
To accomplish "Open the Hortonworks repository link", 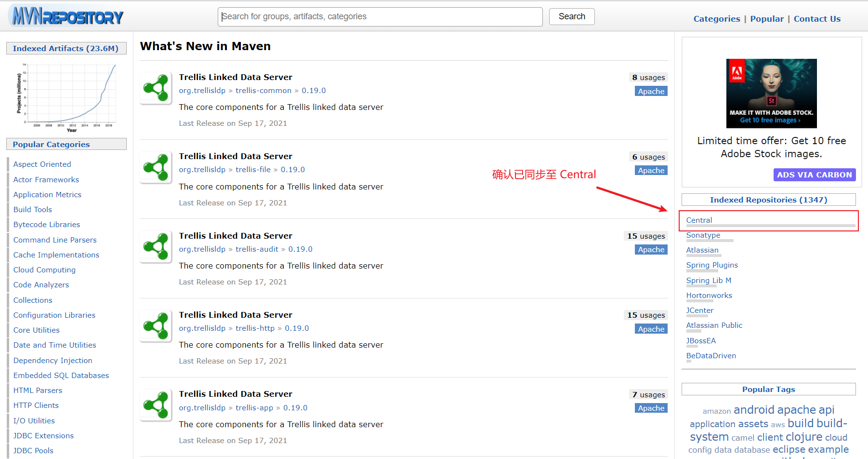I will click(x=709, y=296).
